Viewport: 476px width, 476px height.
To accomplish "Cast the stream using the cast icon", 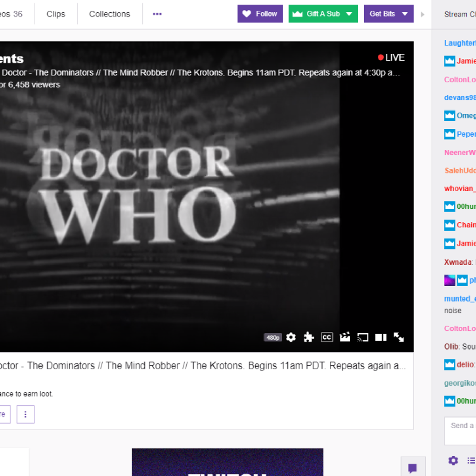I will [363, 337].
